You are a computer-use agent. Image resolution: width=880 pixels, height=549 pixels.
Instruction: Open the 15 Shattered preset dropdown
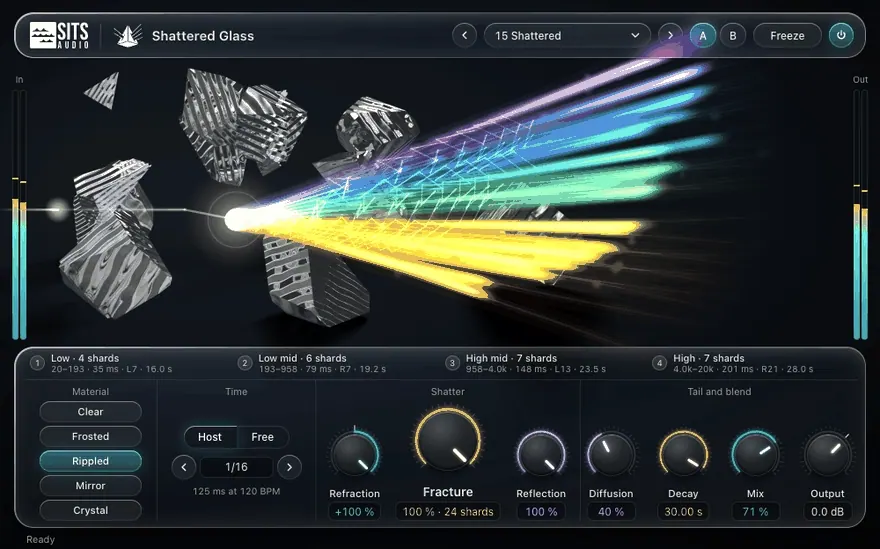coord(567,35)
